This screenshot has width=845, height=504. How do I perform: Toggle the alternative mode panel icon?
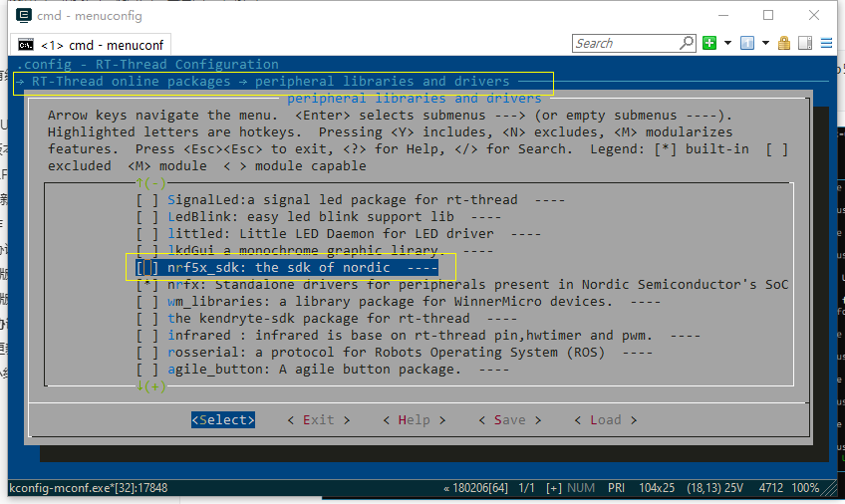pyautogui.click(x=805, y=43)
